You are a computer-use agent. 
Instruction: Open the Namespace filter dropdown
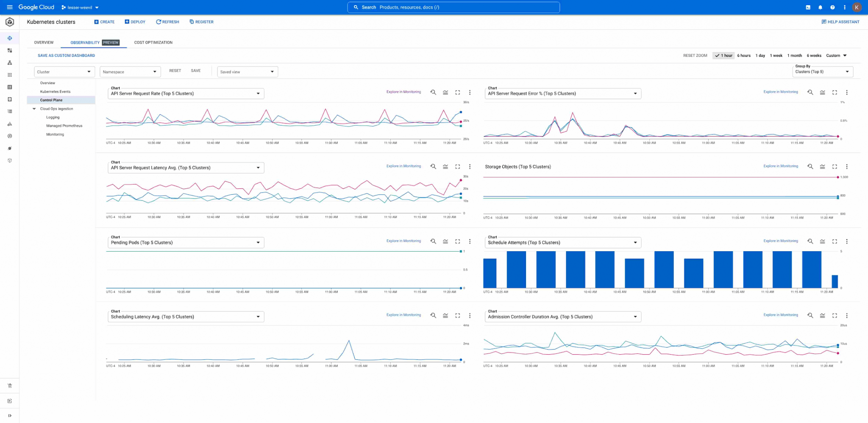point(130,71)
